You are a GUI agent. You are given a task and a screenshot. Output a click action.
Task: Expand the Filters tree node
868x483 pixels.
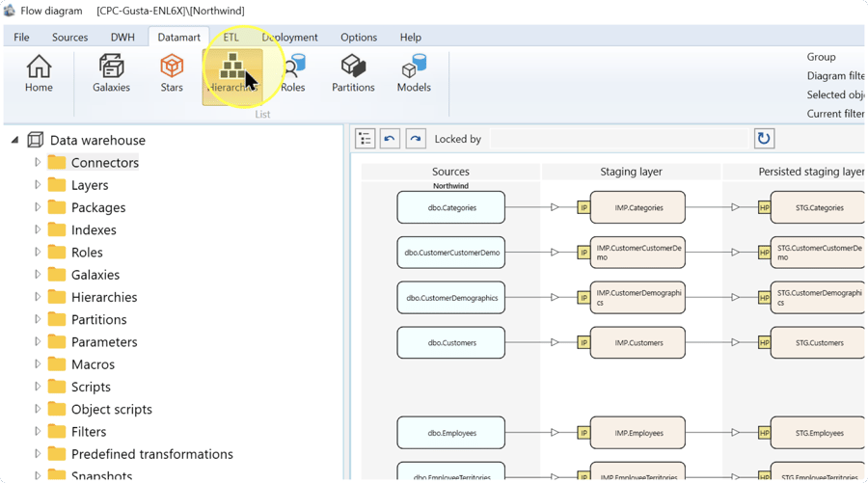(x=37, y=431)
